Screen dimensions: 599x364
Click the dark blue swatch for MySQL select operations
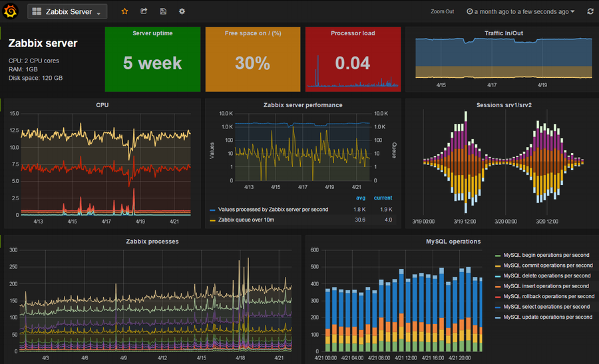(x=498, y=307)
